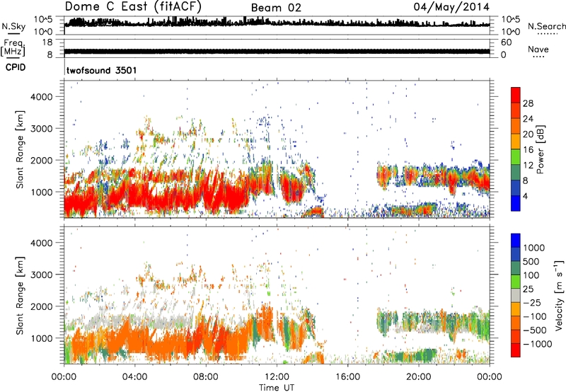
Task: Click the 'Beam 02' label
Action: (276, 8)
